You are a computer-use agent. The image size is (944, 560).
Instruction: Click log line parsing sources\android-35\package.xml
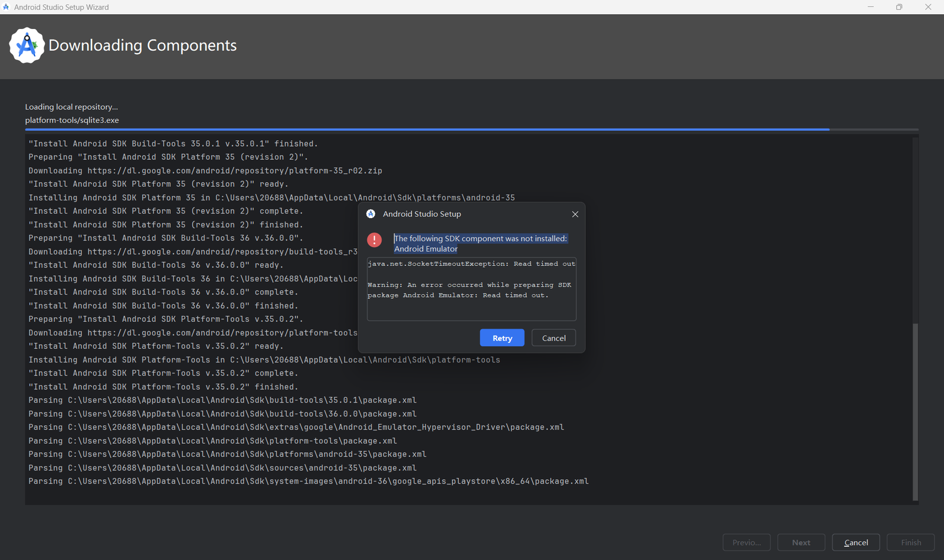222,468
